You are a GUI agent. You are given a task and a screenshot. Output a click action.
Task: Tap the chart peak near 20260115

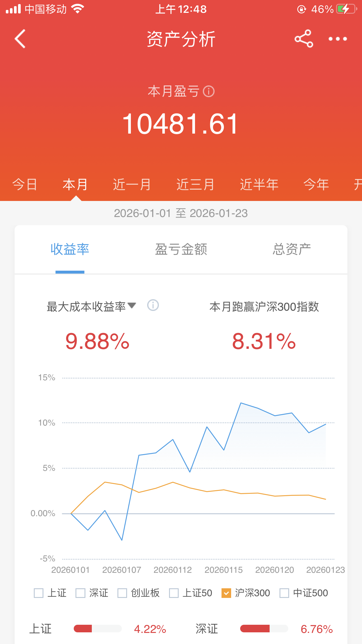pos(241,403)
